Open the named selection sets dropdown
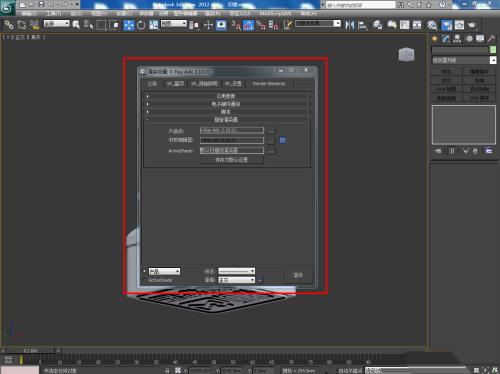 pyautogui.click(x=318, y=24)
